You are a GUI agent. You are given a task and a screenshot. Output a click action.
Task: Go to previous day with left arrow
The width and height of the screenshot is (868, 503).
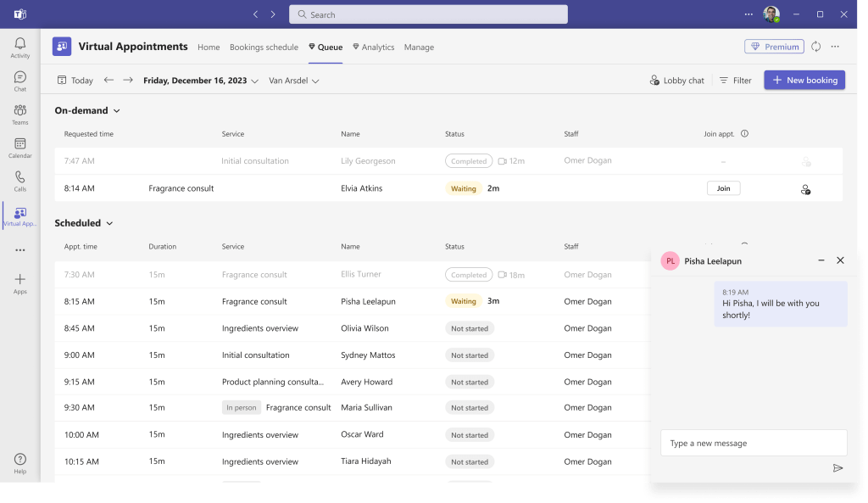[108, 81]
